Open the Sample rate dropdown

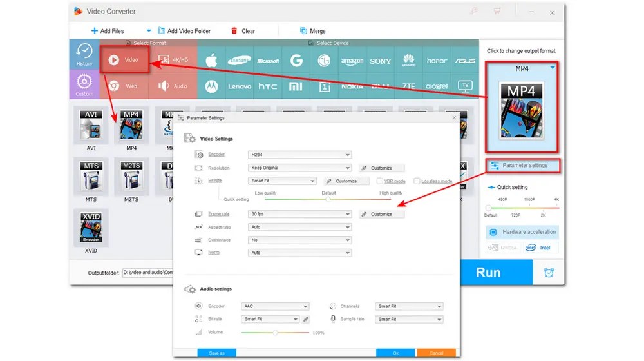[409, 319]
